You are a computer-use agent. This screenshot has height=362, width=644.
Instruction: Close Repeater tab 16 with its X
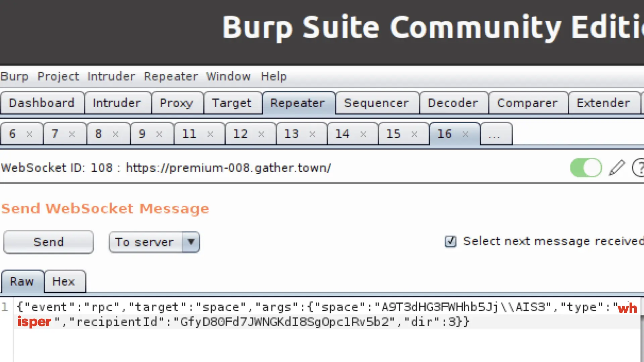[x=465, y=134]
